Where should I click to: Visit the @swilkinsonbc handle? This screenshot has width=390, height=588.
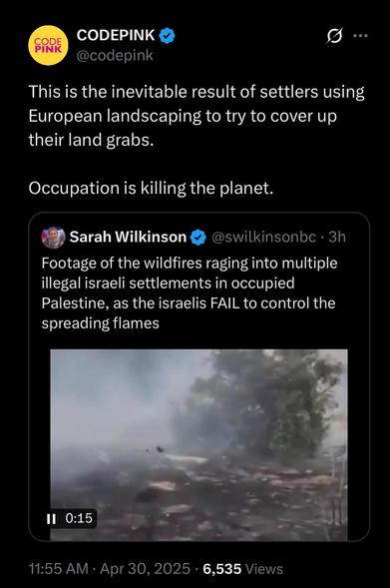[x=263, y=237]
